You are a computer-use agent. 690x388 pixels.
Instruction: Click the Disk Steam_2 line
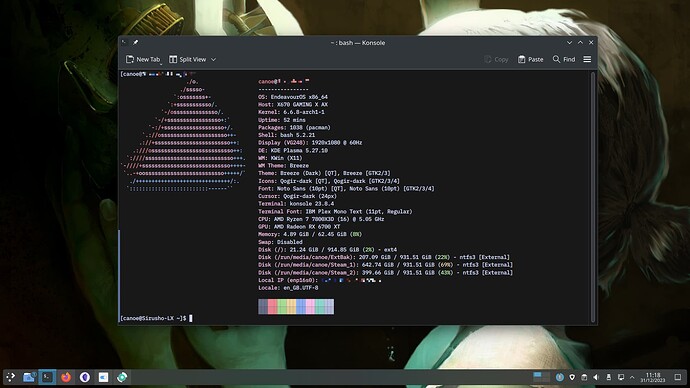pyautogui.click(x=385, y=273)
